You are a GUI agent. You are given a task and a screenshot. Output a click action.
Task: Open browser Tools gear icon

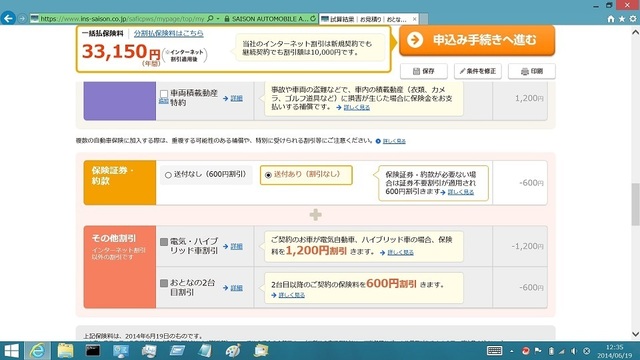633,19
